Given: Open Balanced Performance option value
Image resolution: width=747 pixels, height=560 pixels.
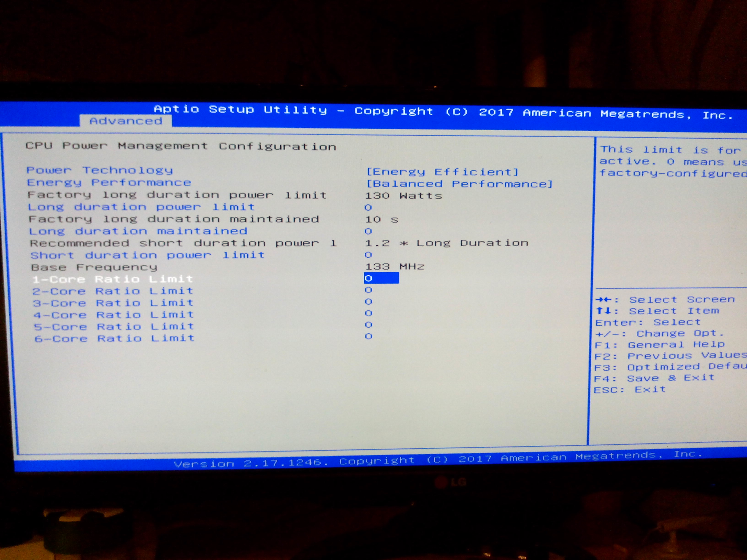Looking at the screenshot, I should point(459,184).
